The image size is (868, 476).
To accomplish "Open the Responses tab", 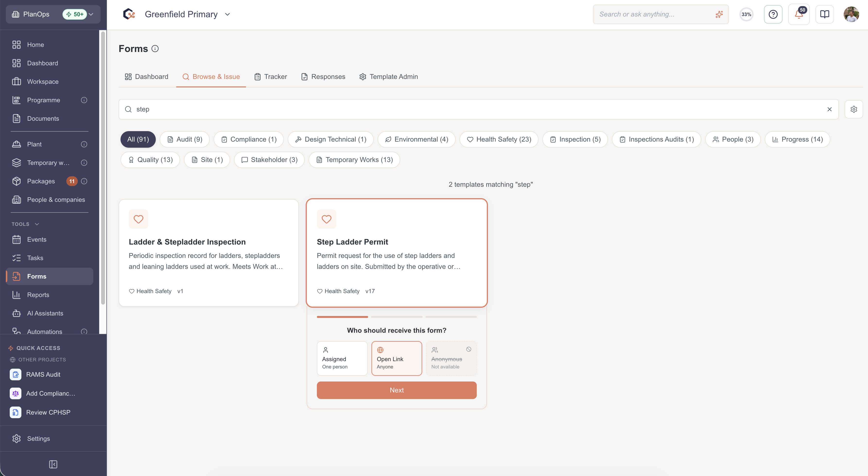I will pos(323,76).
